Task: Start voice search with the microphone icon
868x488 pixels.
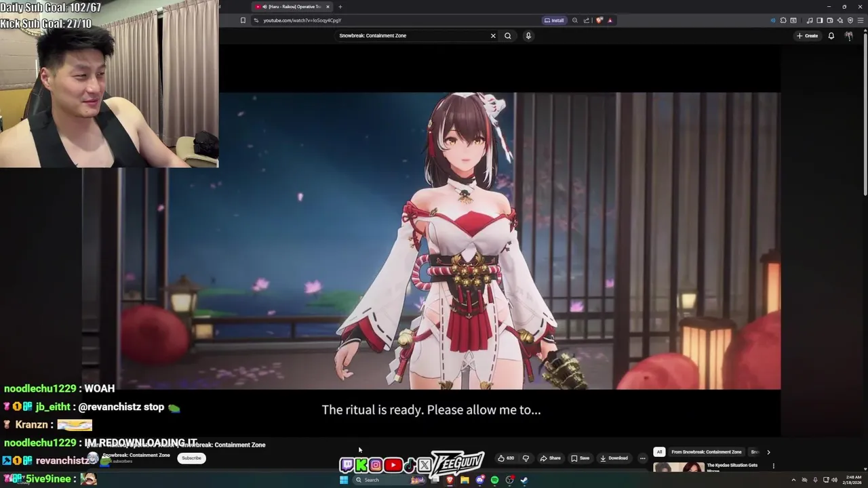Action: 528,35
